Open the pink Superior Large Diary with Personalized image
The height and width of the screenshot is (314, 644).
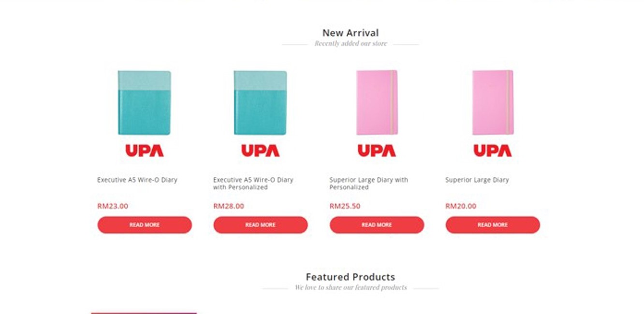[377, 102]
